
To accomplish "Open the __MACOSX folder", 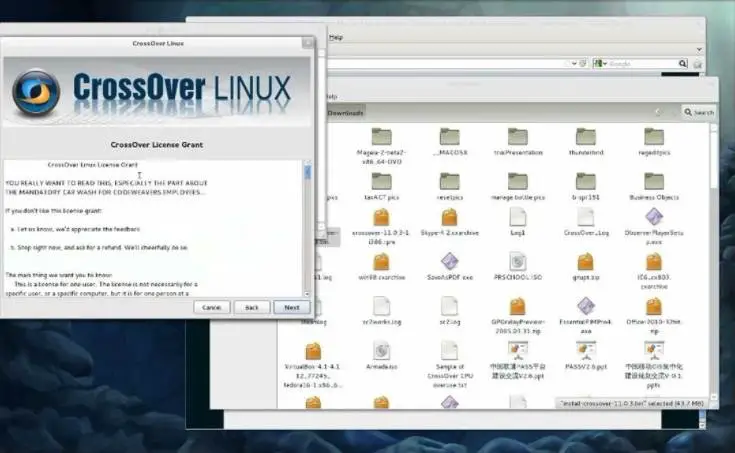I will click(450, 142).
